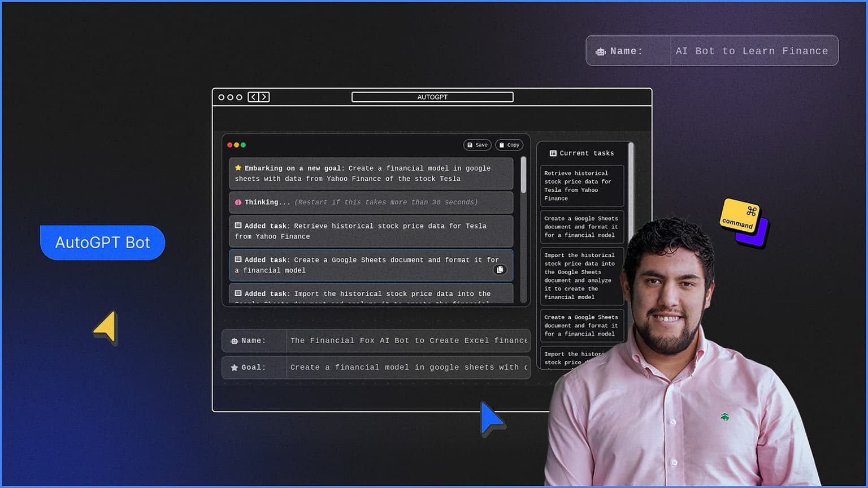Click the bot Name input field
This screenshot has width=868, height=488.
408,340
